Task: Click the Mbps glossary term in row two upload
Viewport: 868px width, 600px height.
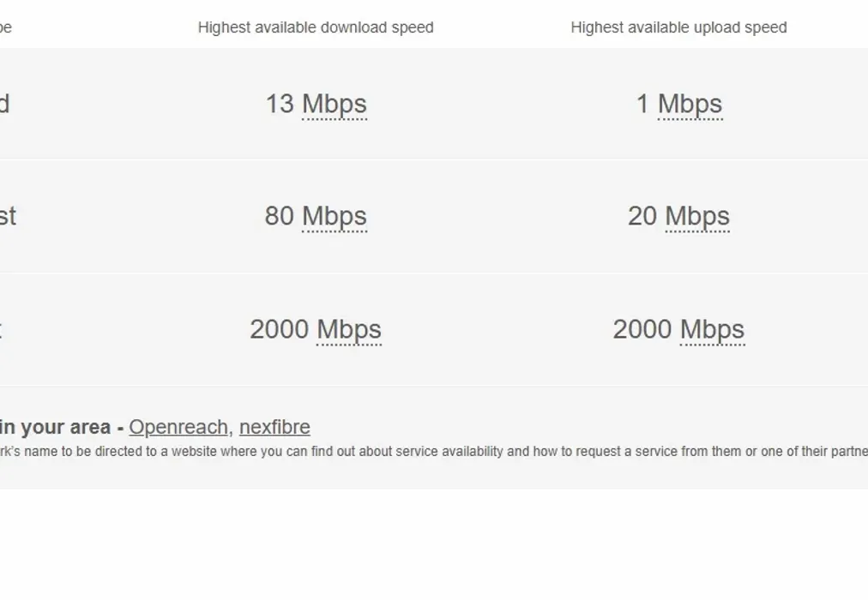Action: coord(700,216)
